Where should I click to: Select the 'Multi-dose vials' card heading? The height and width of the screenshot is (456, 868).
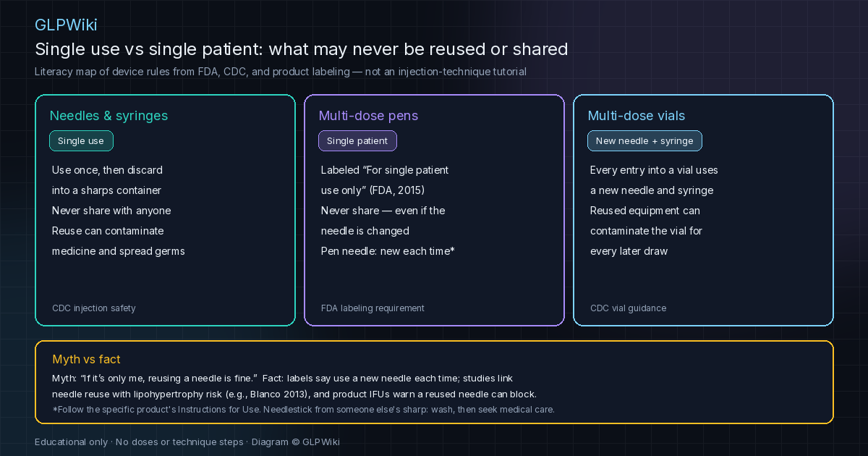[x=637, y=116]
